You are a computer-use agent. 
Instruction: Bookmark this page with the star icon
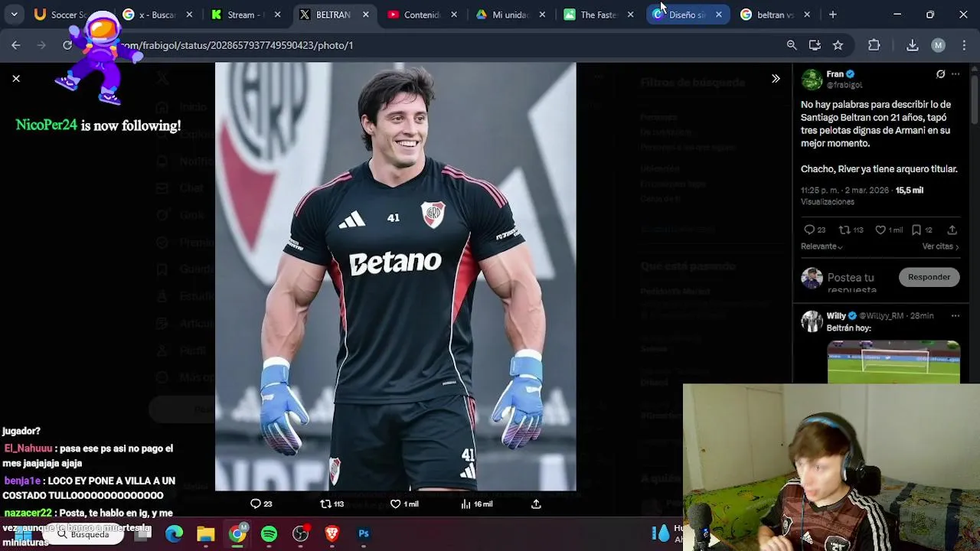pos(838,45)
